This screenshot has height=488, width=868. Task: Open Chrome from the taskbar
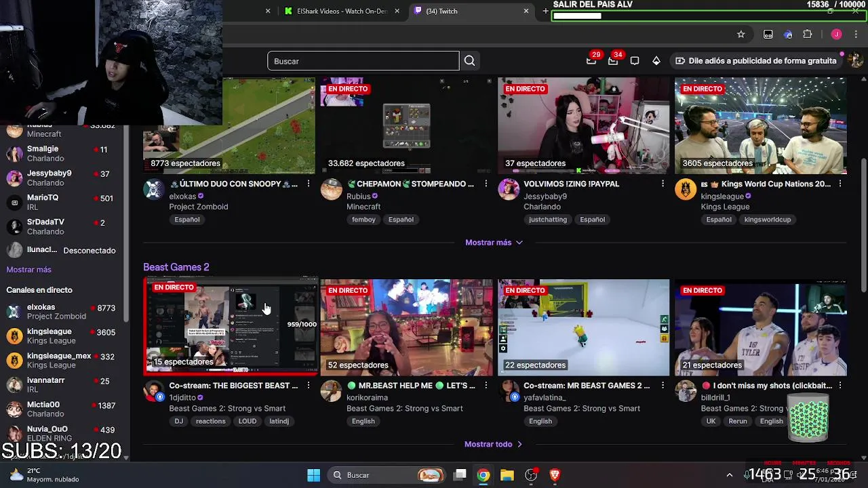pos(483,475)
